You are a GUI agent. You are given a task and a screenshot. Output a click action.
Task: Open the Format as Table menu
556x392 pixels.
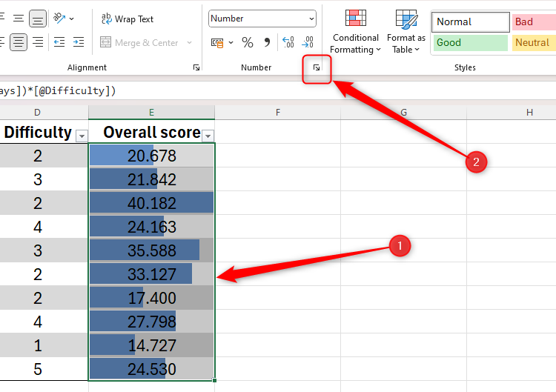[406, 33]
